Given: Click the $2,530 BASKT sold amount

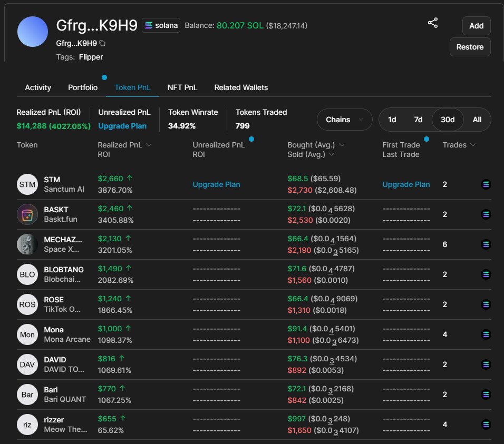Looking at the screenshot, I should tap(300, 220).
